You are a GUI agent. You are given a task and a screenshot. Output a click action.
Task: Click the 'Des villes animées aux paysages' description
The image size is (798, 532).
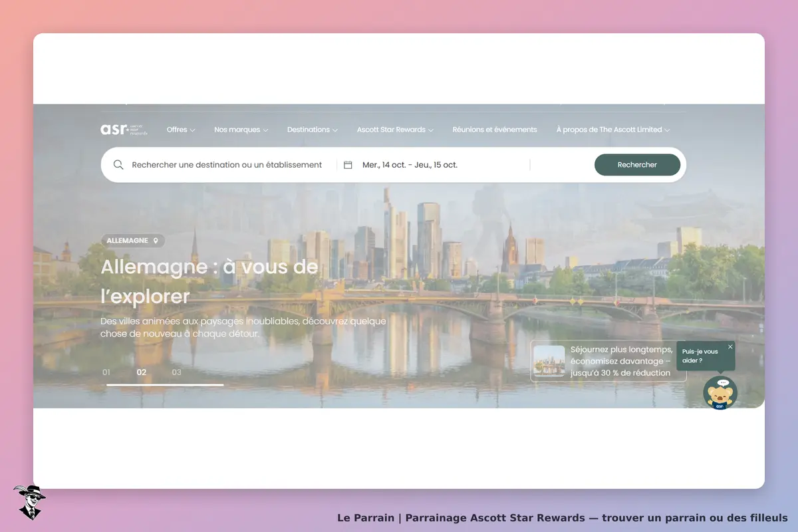point(243,327)
